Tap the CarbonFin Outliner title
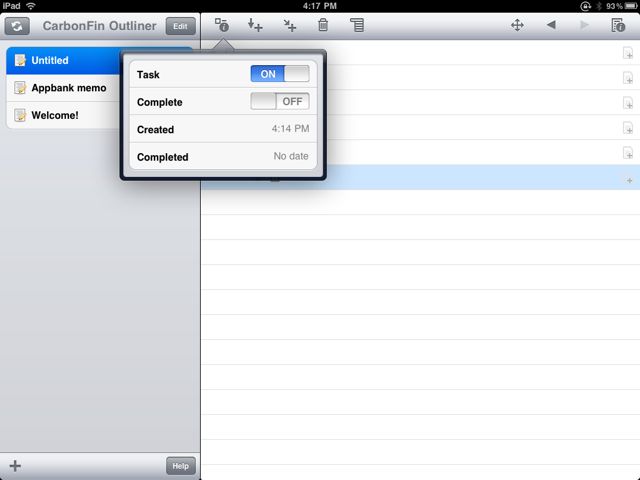 [x=99, y=26]
